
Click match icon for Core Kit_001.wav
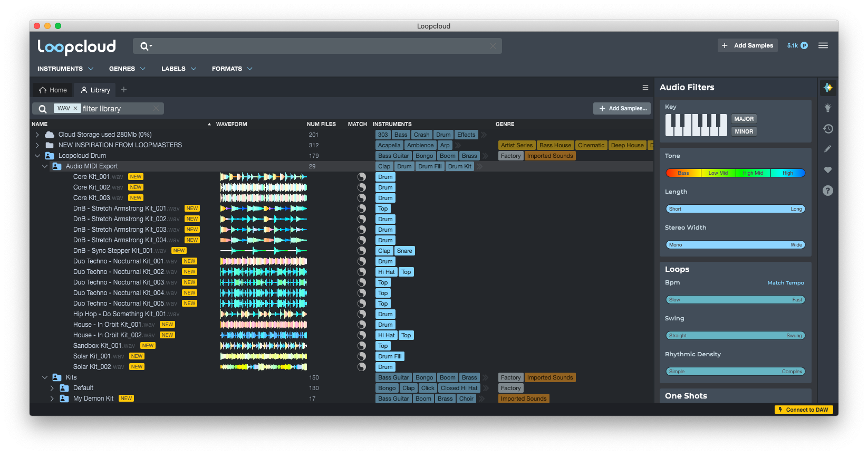pos(362,177)
